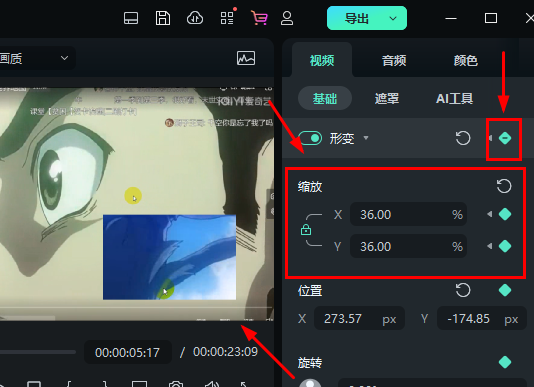Collapse the 形变 section with its triangle arrow
Screen dimensions: 534x387
[x=366, y=138]
